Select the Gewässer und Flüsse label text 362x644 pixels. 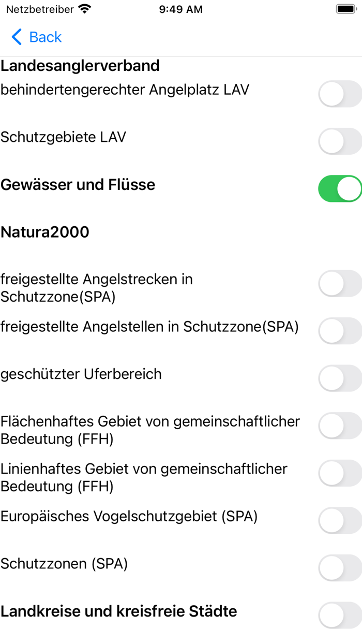78,185
